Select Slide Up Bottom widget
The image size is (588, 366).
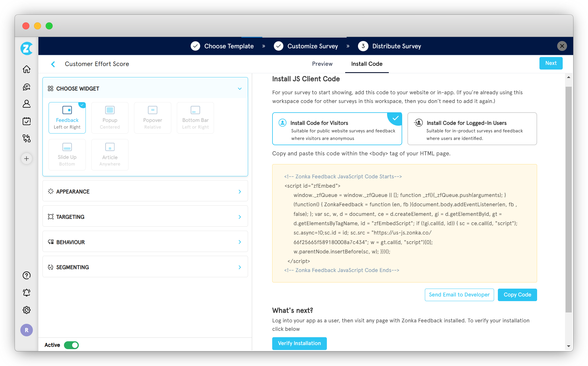(x=67, y=154)
